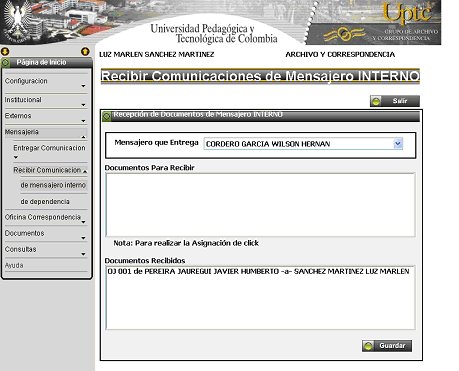Click the right yellow up-arrow icon above the menu
The image size is (459, 371).
coord(85,52)
